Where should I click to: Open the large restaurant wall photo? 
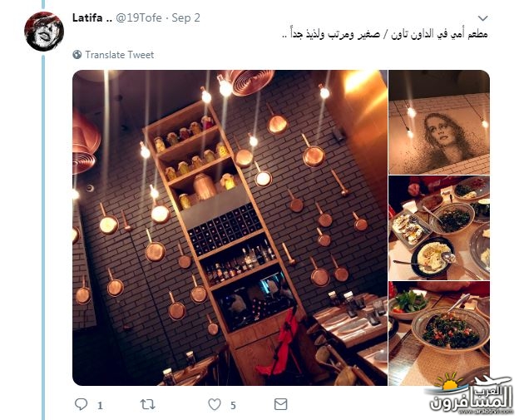[x=230, y=228]
